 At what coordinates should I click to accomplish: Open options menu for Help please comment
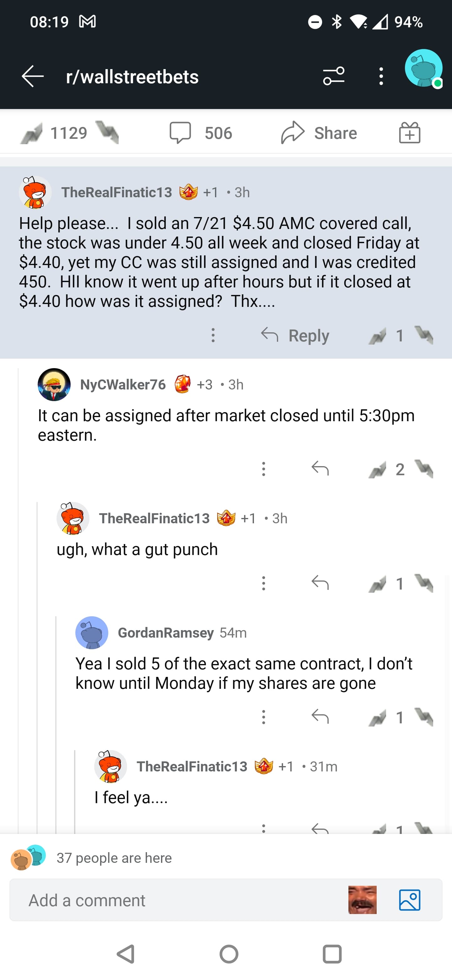[213, 335]
